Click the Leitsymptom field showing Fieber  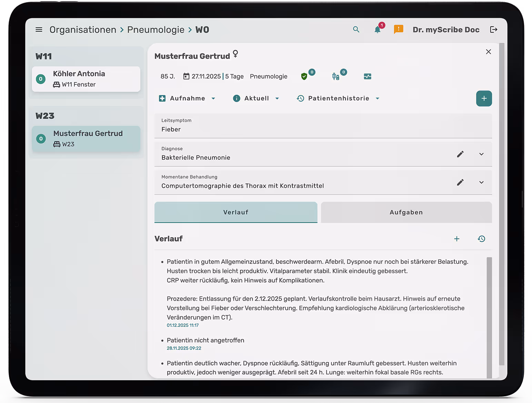coord(323,126)
